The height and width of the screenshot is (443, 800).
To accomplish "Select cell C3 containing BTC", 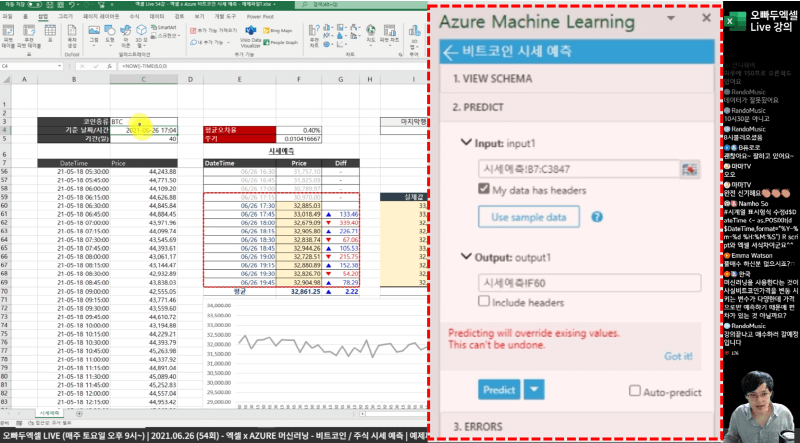I will click(x=144, y=121).
